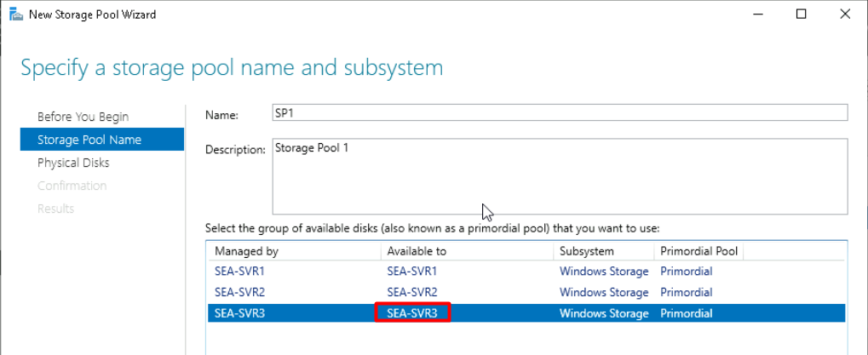868x355 pixels.
Task: Click Windows Storage in the SEA-SVR2 row
Action: point(604,292)
